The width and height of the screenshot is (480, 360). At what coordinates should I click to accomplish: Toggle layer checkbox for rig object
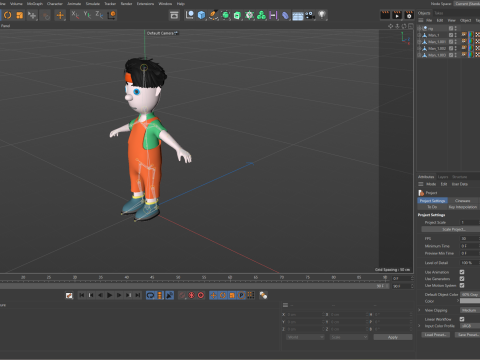[x=451, y=28]
